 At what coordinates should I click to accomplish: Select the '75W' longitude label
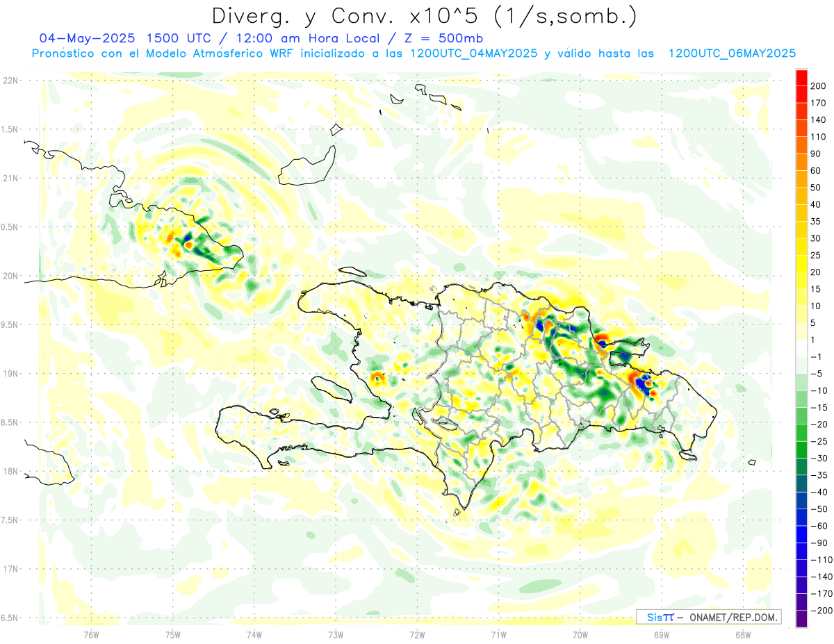pos(172,634)
